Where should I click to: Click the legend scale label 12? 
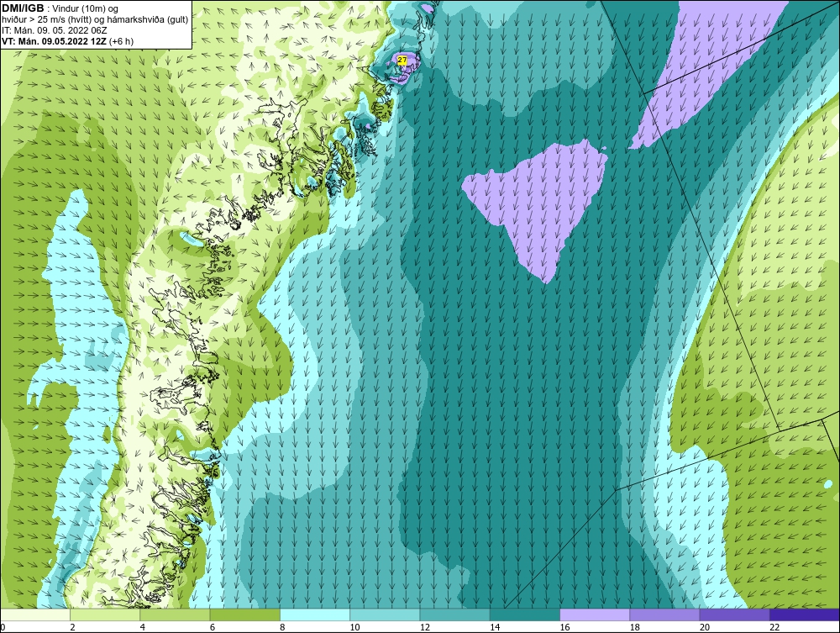pyautogui.click(x=425, y=628)
